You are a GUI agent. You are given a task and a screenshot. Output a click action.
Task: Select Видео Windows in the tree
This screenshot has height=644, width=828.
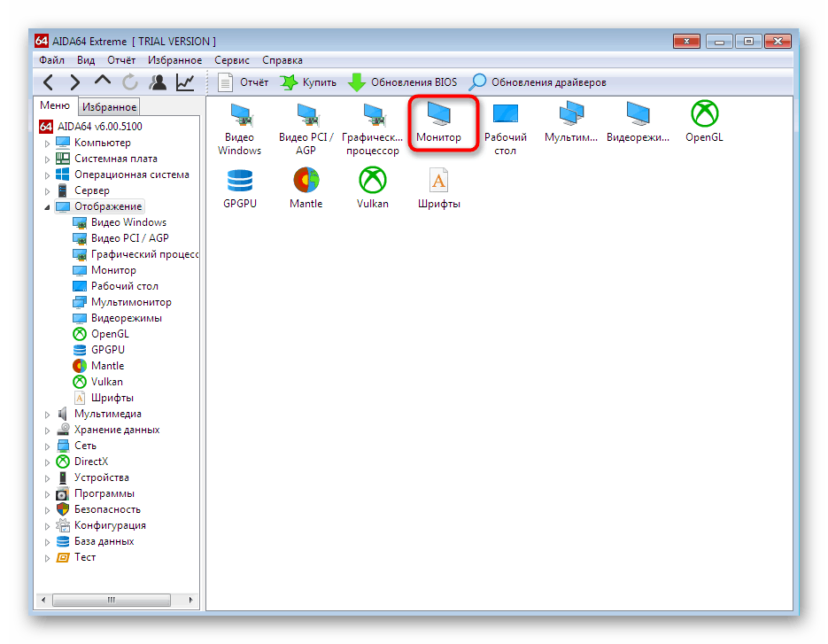point(120,222)
